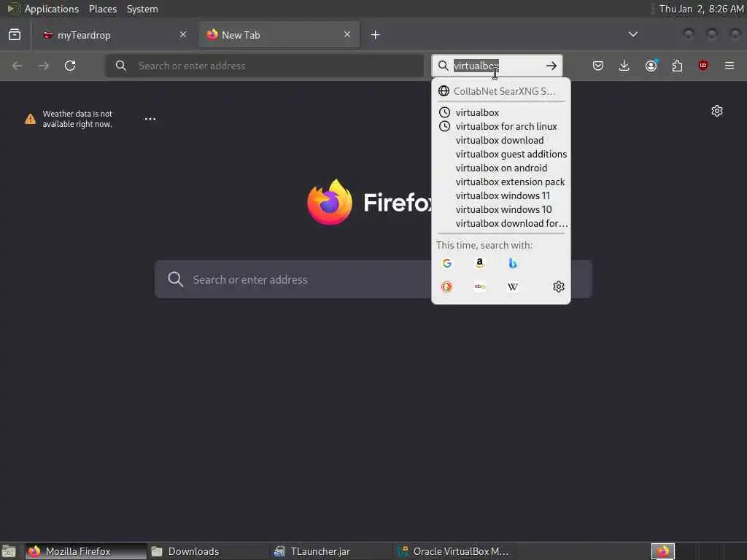Search with DuckDuckGo engine icon
Screen dimensions: 747x560
pyautogui.click(x=447, y=287)
